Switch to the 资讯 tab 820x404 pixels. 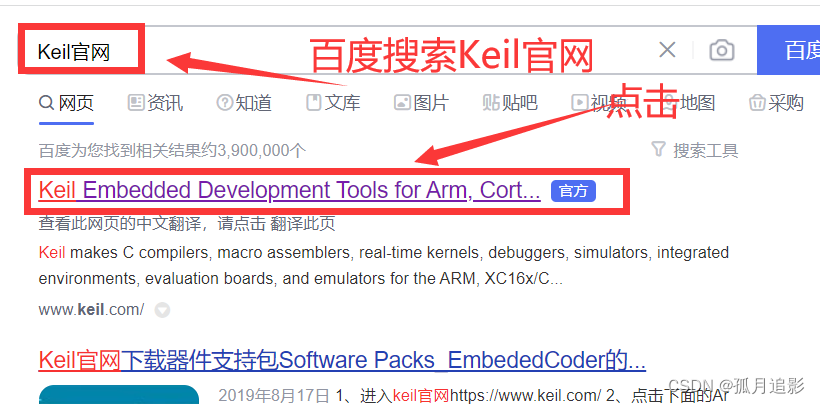(x=156, y=103)
